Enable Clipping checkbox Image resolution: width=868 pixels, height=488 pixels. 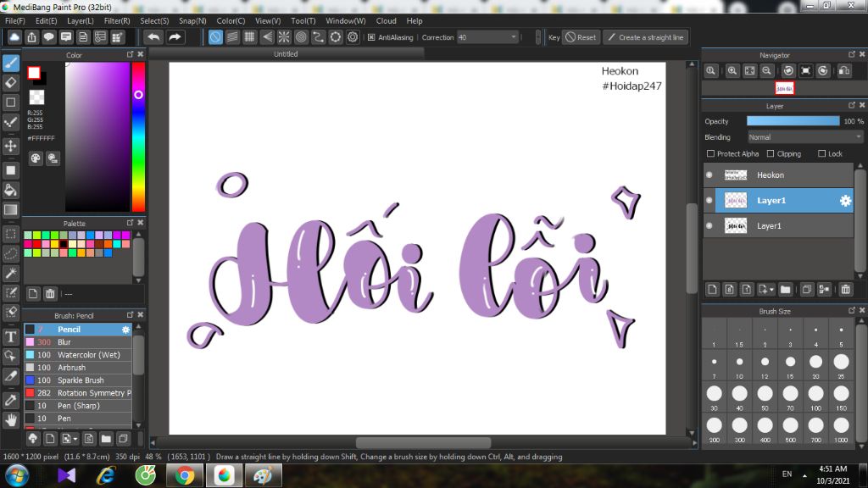771,154
